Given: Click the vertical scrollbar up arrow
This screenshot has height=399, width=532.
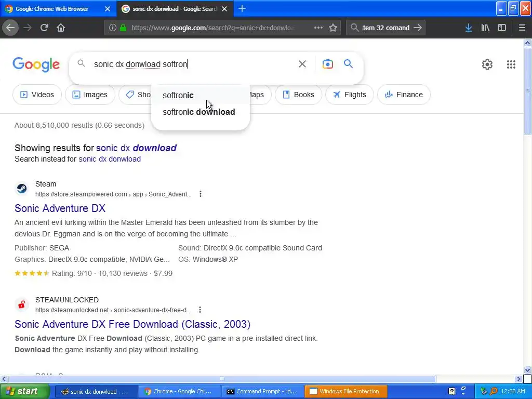Looking at the screenshot, I should 527,43.
